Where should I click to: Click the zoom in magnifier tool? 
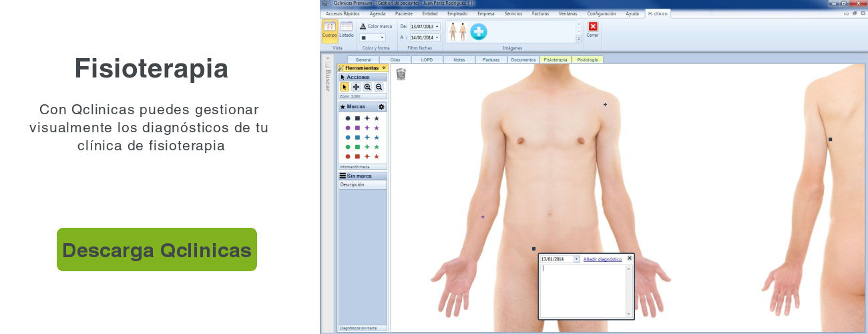[x=367, y=87]
